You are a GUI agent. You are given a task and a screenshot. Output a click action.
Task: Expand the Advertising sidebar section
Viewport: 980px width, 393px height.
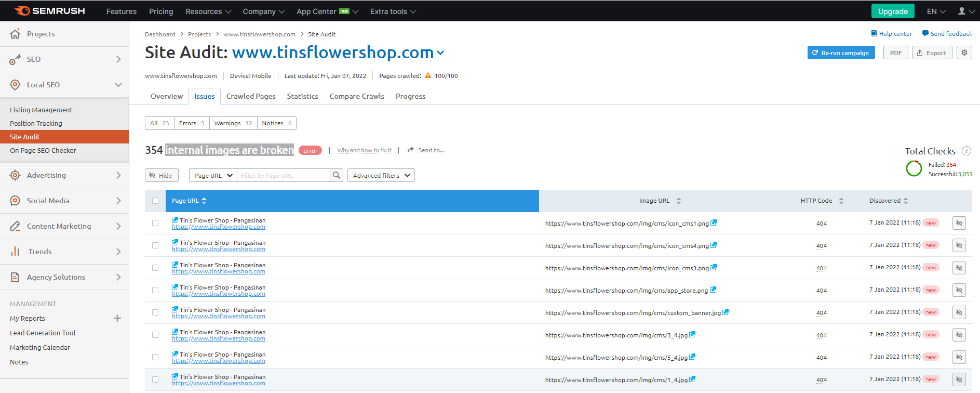118,175
